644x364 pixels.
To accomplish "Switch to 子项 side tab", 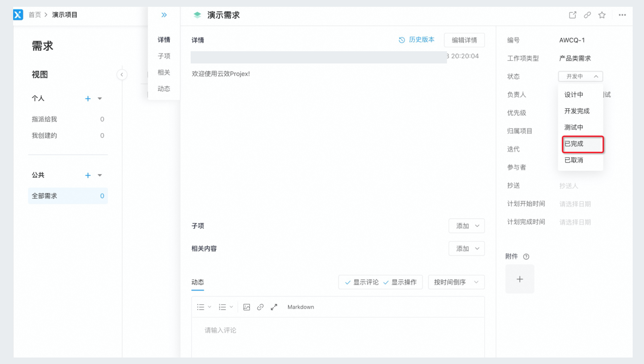I will pyautogui.click(x=164, y=56).
